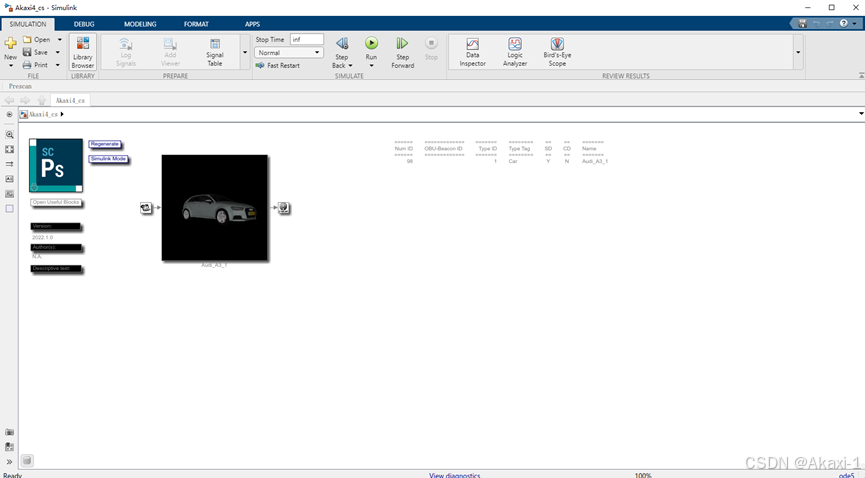Expand palette with double chevron icon

(9, 461)
